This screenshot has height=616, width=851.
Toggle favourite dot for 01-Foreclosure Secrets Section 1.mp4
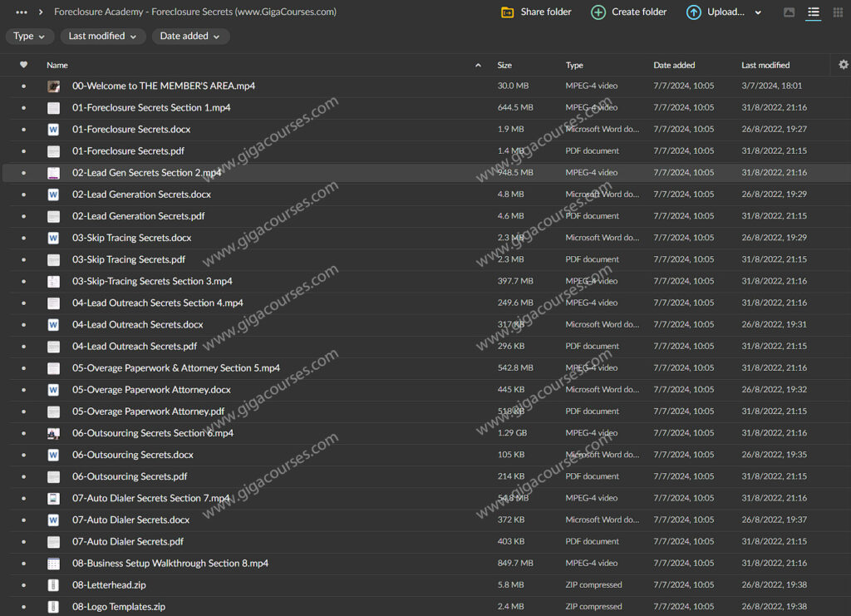pyautogui.click(x=23, y=107)
